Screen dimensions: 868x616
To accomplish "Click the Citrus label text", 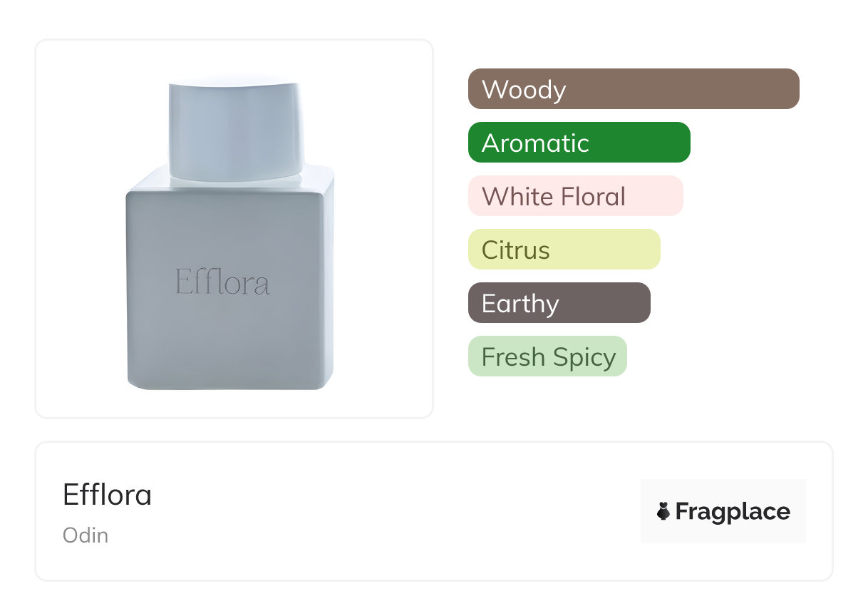I will click(516, 250).
